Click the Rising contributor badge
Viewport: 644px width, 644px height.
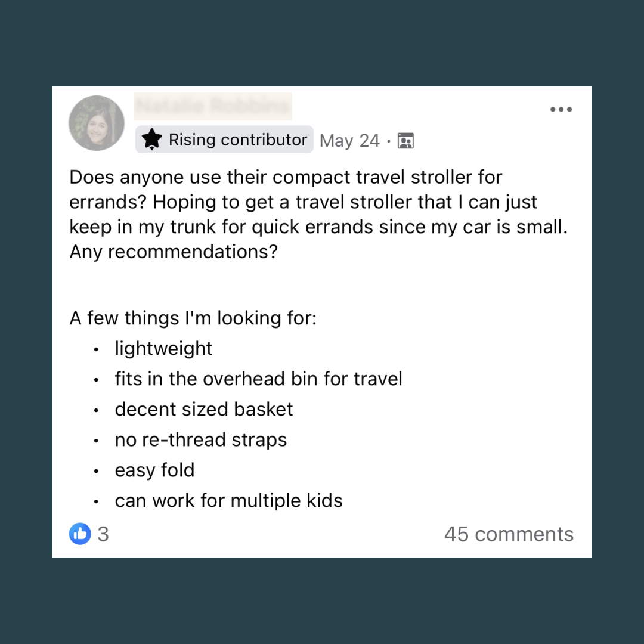coord(224,140)
